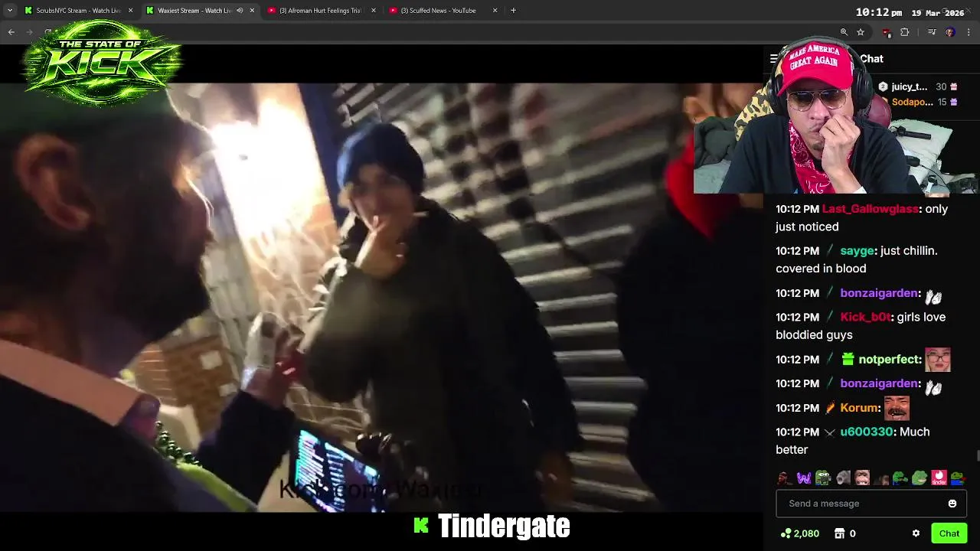Viewport: 980px width, 551px height.
Task: Open the browser Extensions puzzle icon
Action: click(x=904, y=32)
